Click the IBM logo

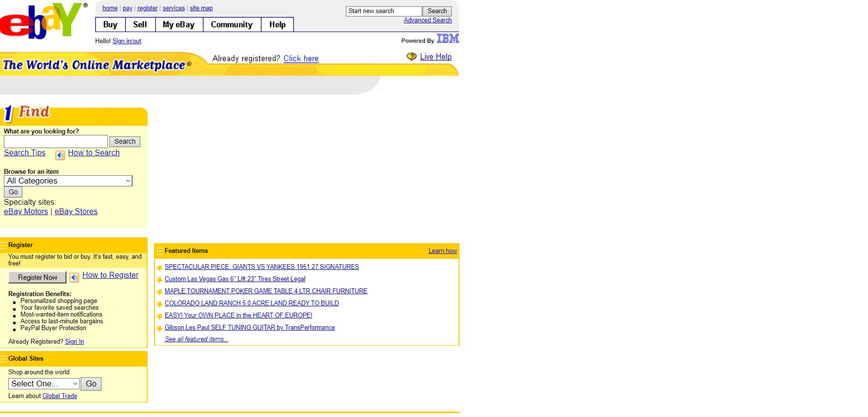point(447,39)
